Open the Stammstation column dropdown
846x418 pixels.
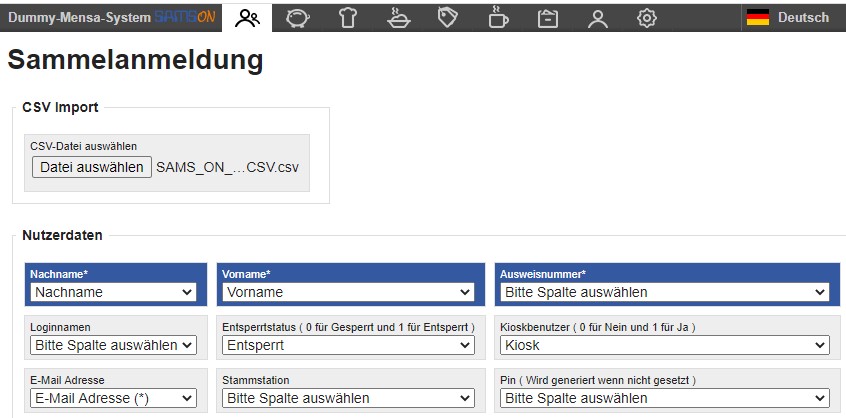click(x=349, y=398)
